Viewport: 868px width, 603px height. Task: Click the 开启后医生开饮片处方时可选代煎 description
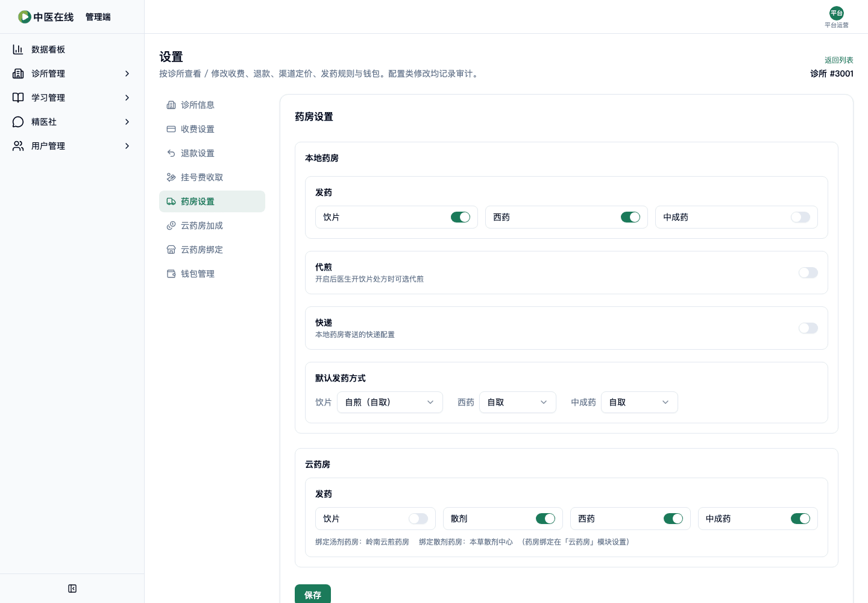[x=370, y=279]
